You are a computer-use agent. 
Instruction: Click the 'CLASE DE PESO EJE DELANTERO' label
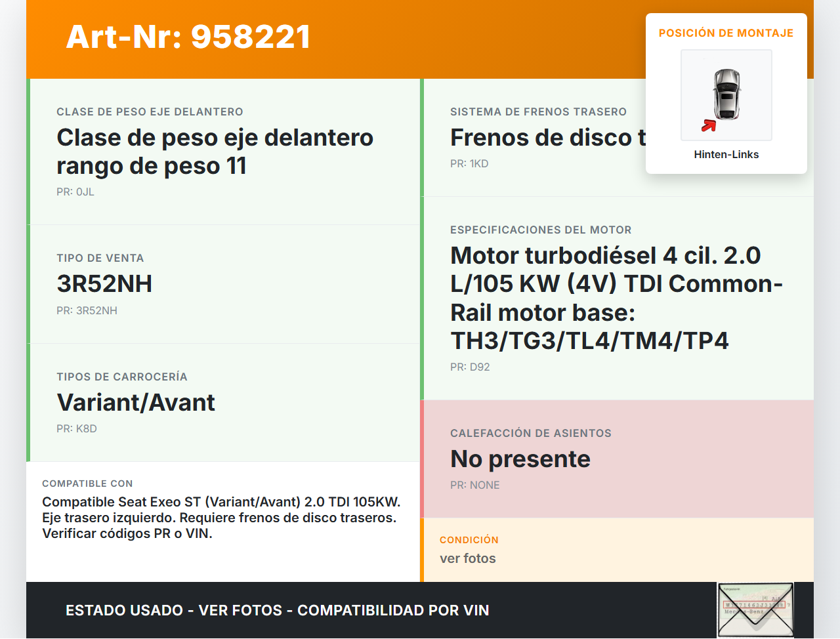150,112
